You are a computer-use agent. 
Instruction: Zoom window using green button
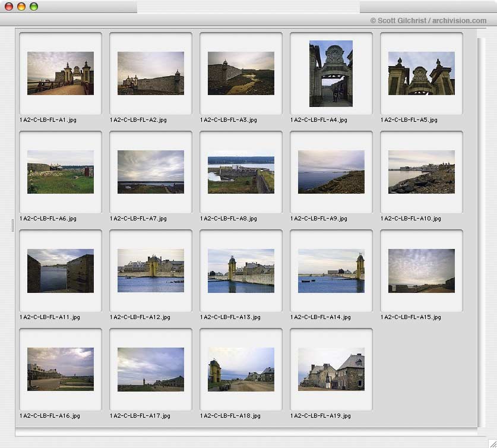click(34, 7)
